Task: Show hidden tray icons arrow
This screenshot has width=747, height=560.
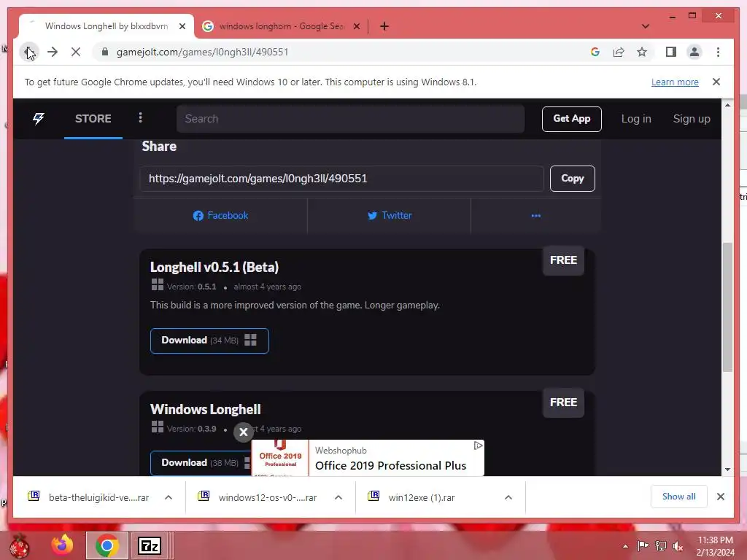Action: click(x=625, y=546)
